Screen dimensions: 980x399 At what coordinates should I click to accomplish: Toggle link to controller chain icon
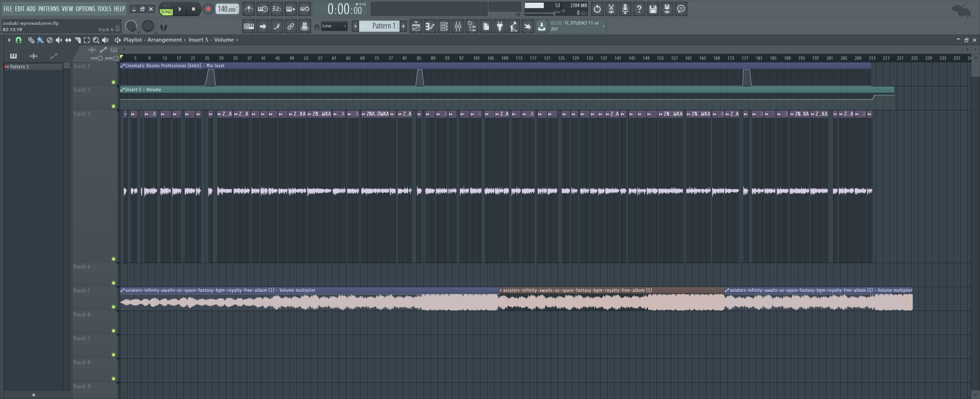291,26
